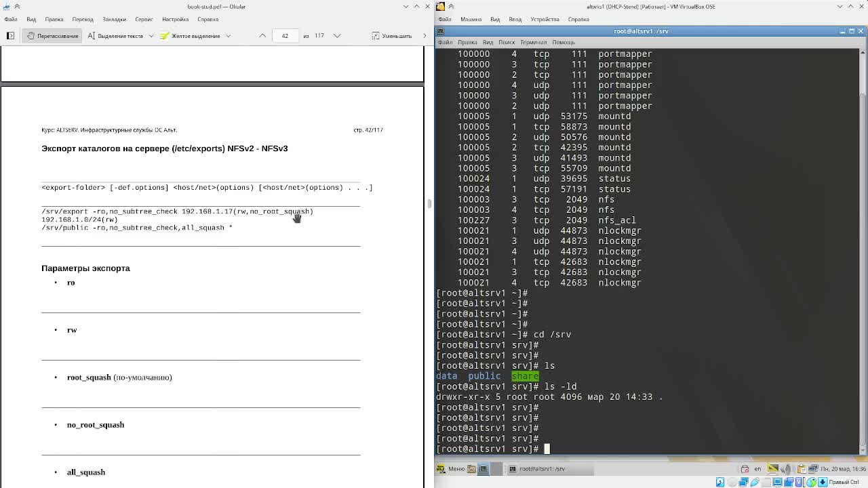This screenshot has height=488, width=868.
Task: Click public directory name in terminal
Action: (484, 376)
